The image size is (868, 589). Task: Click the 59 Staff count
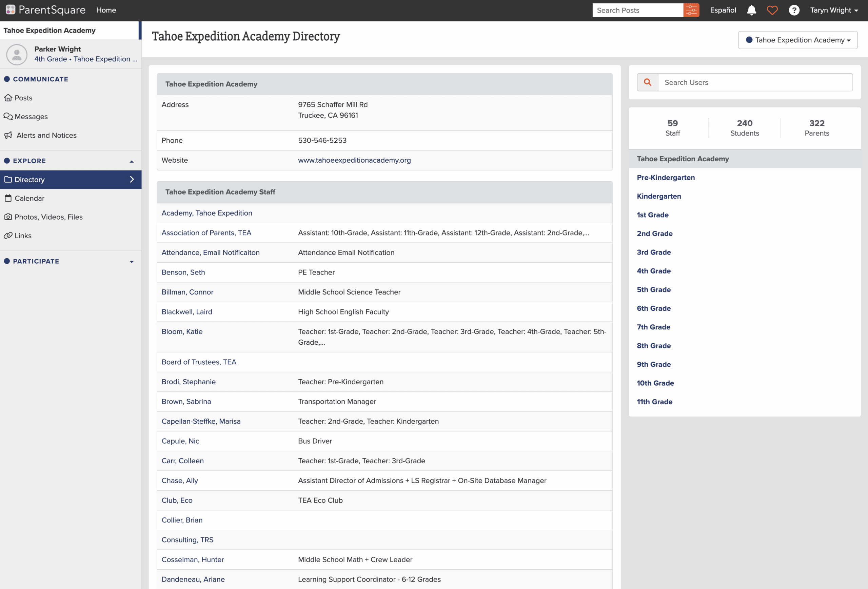(x=672, y=128)
